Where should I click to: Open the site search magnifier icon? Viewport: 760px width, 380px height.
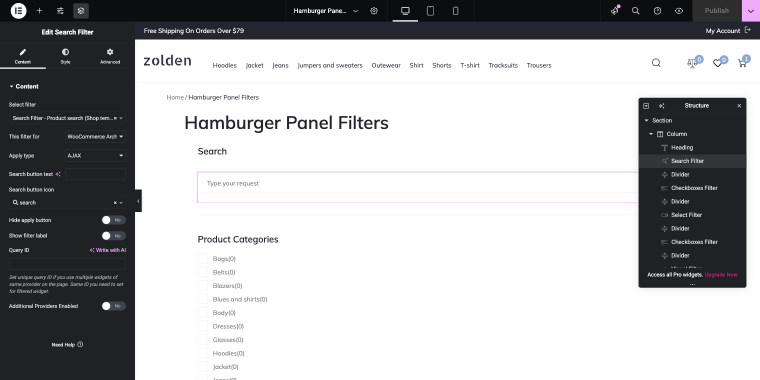(656, 63)
